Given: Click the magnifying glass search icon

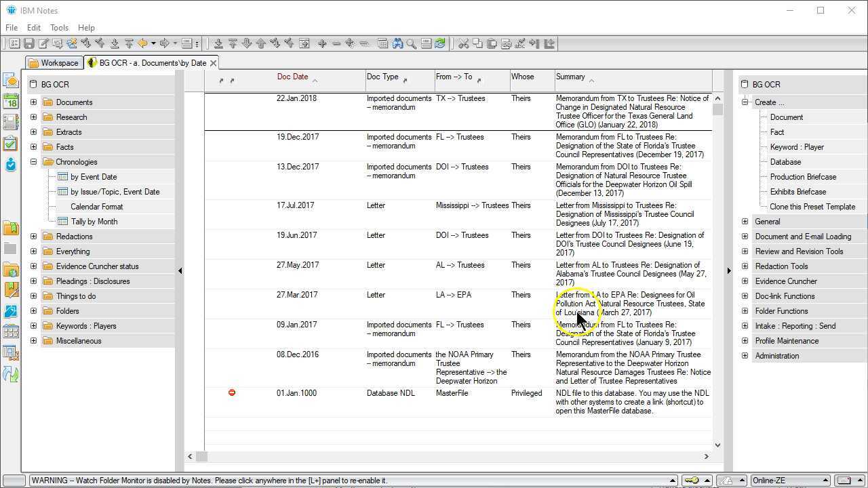Looking at the screenshot, I should pyautogui.click(x=412, y=43).
